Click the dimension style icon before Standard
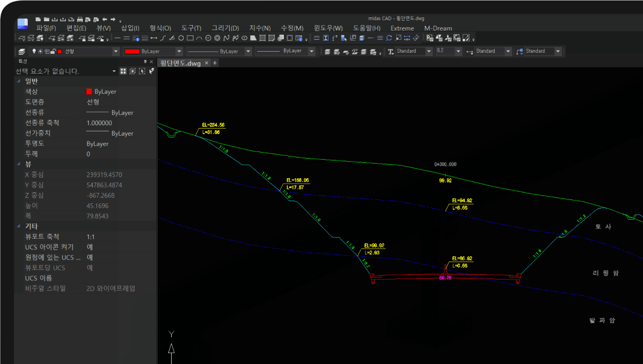 point(470,52)
